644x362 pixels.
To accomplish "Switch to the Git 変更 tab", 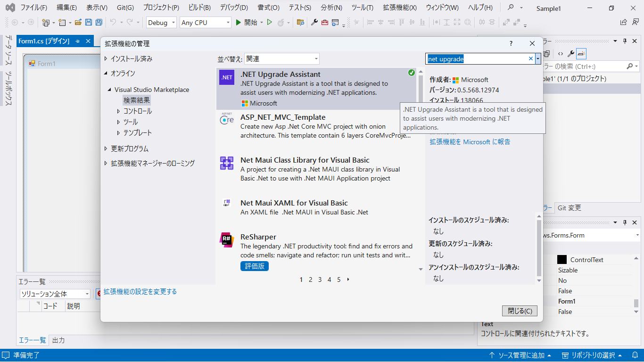I will pyautogui.click(x=569, y=208).
